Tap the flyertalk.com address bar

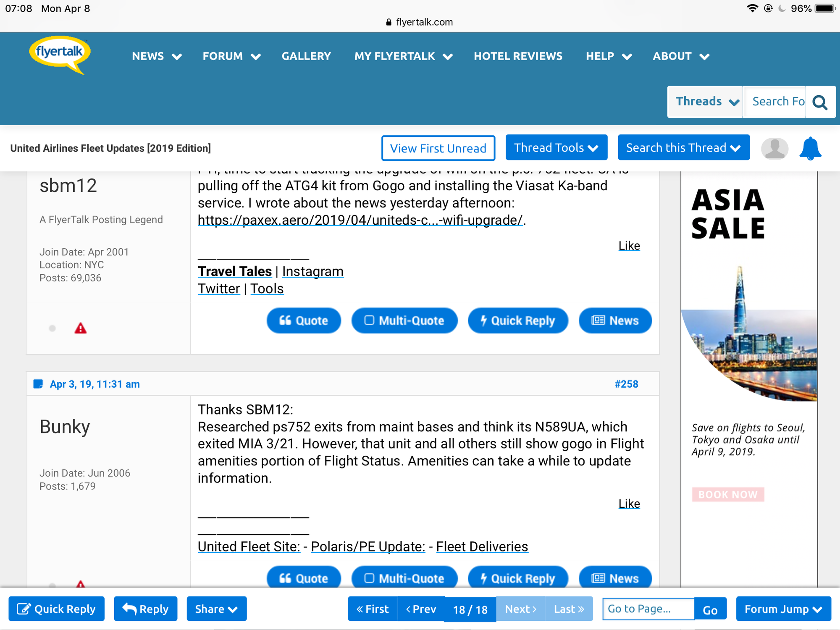420,22
